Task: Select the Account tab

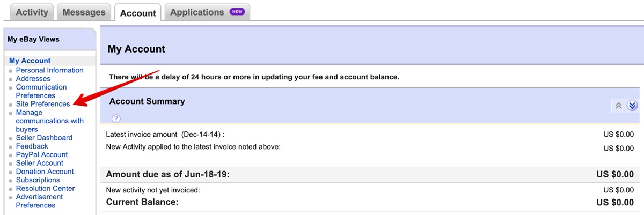Action: [138, 13]
